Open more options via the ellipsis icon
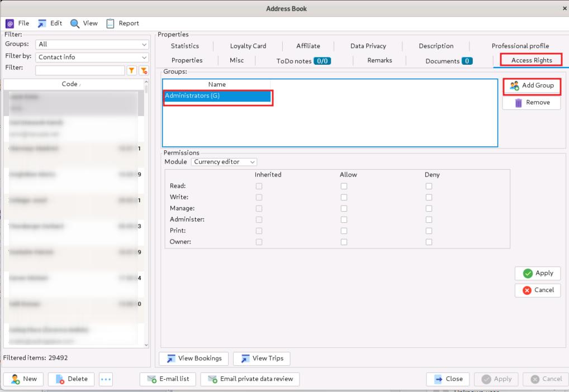The width and height of the screenshot is (569, 392). tap(105, 379)
